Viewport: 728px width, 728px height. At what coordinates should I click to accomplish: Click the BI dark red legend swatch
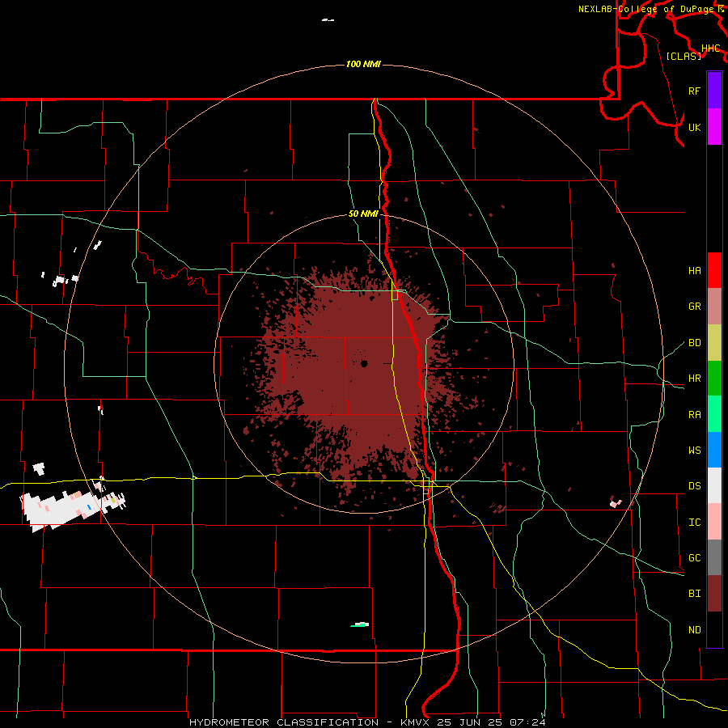click(x=714, y=594)
